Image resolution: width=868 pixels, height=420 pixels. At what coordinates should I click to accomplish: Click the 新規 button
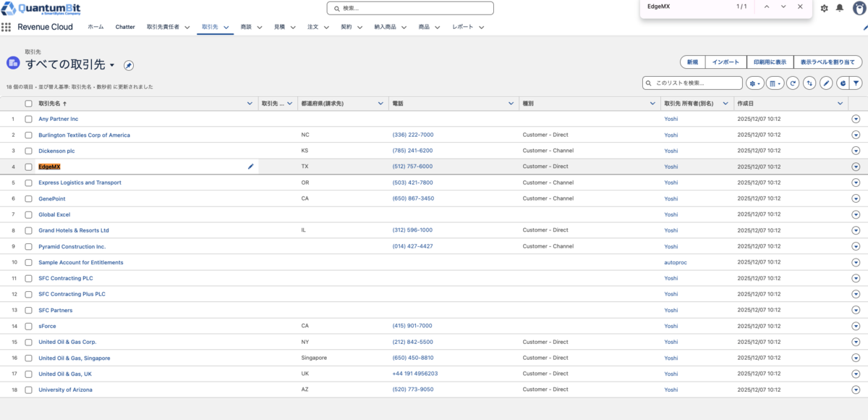coord(692,62)
